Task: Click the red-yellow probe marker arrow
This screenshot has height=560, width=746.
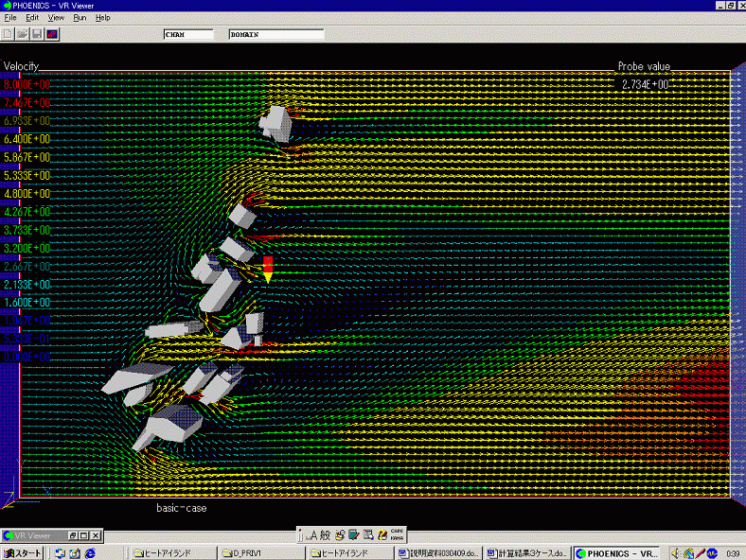Action: [268, 269]
